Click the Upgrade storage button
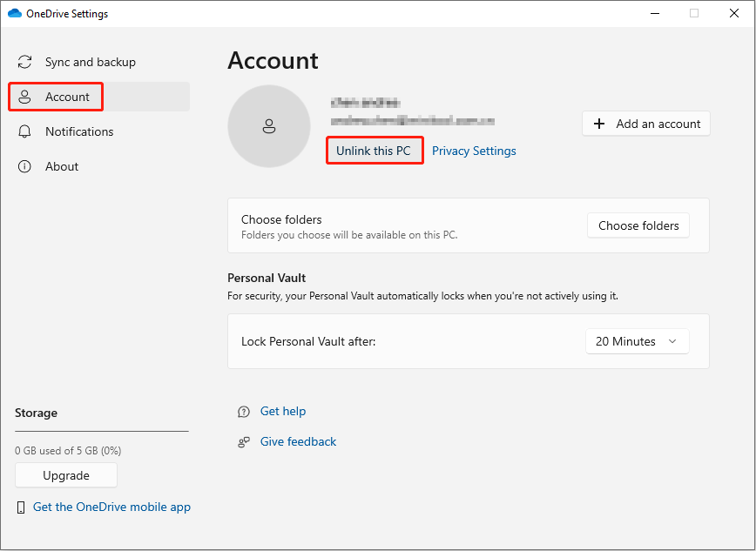The image size is (756, 551). [65, 475]
